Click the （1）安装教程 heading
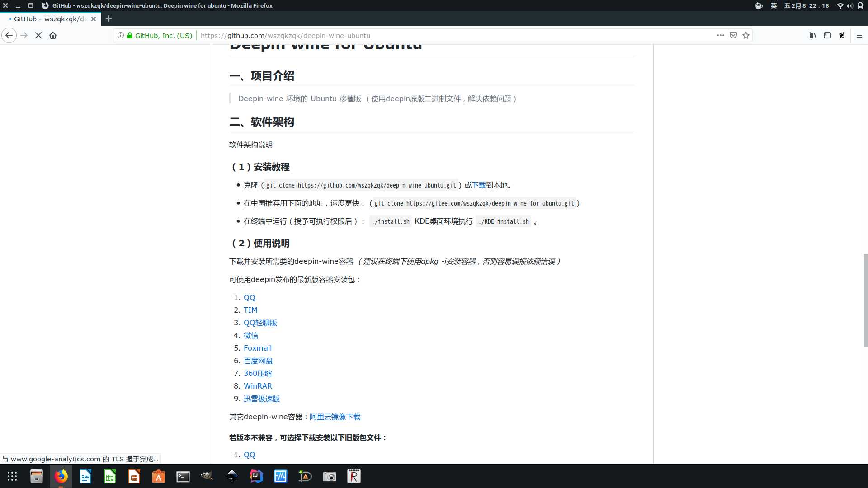Viewport: 868px width, 488px height. coord(260,167)
